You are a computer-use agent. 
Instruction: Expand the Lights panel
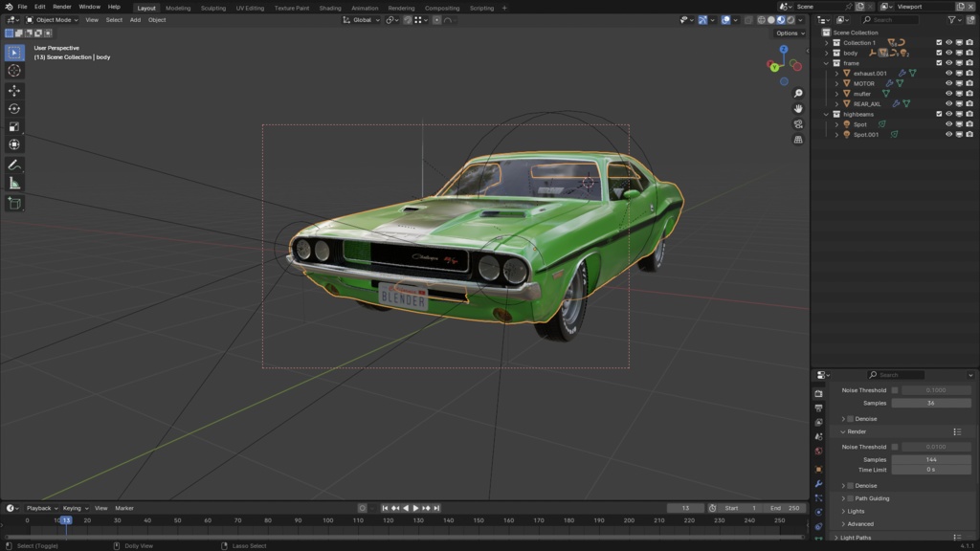[x=844, y=512]
